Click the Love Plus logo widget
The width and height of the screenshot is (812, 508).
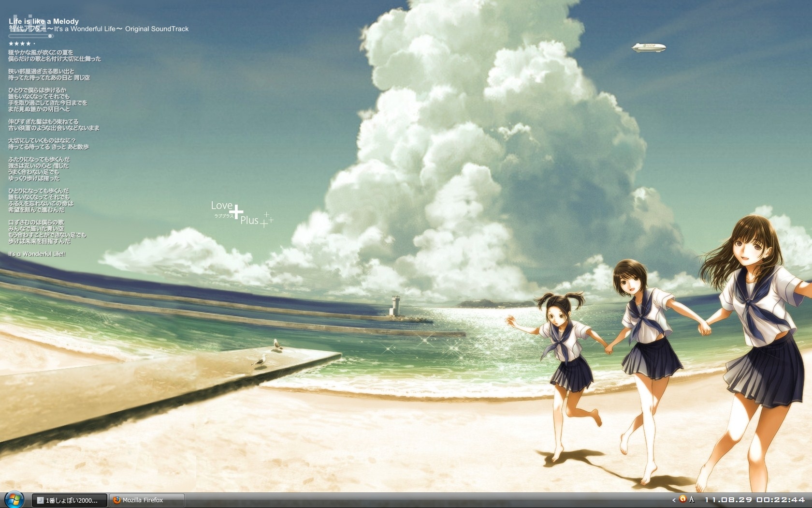pyautogui.click(x=242, y=213)
